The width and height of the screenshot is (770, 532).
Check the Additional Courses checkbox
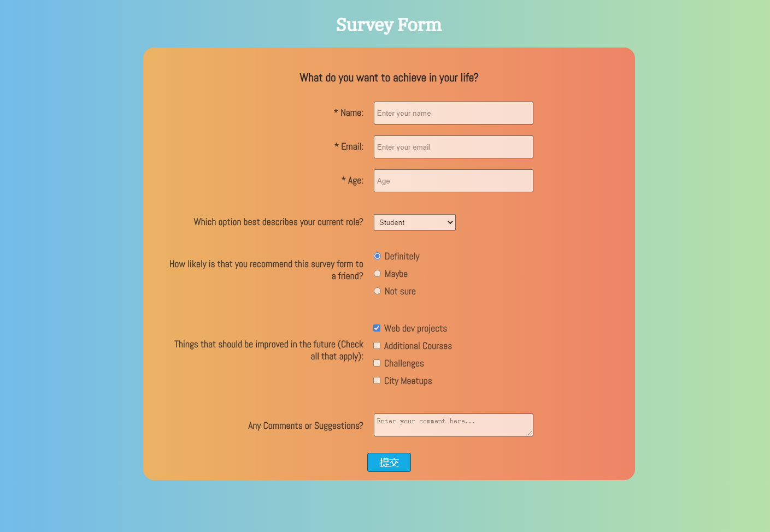[377, 346]
